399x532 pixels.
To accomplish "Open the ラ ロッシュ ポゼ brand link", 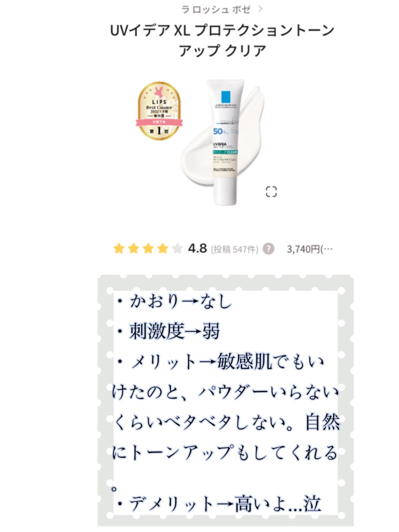I will click(215, 9).
